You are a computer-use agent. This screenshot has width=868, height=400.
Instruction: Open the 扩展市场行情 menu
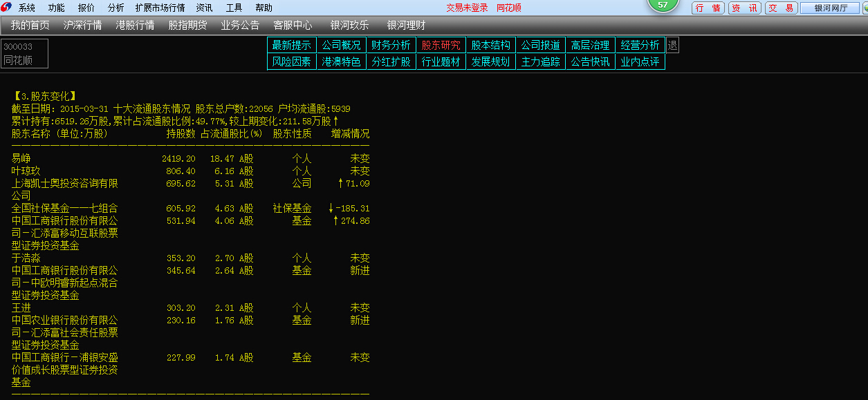pos(160,8)
